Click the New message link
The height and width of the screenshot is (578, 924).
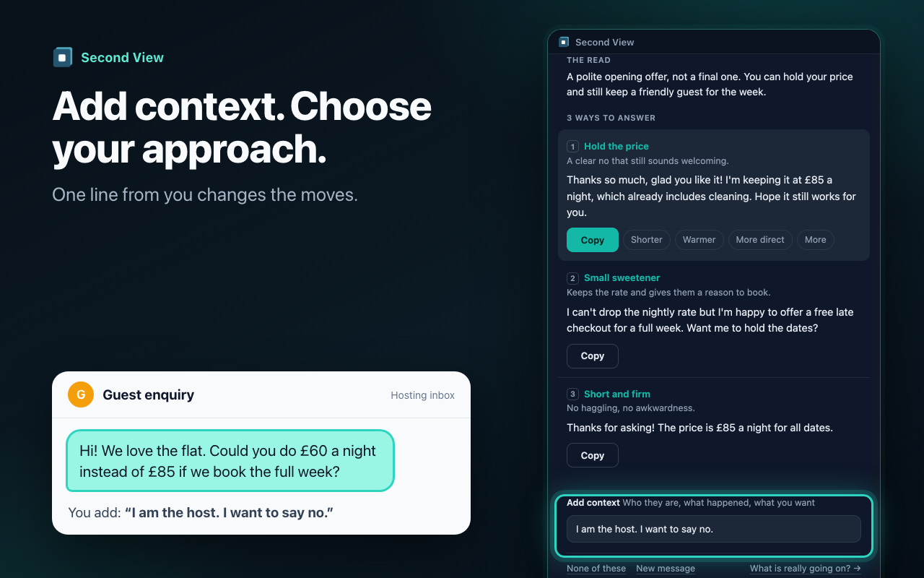point(666,569)
